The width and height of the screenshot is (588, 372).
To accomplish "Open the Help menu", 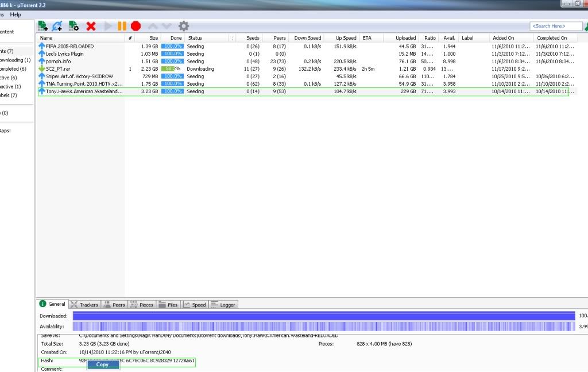I will 16,14.
